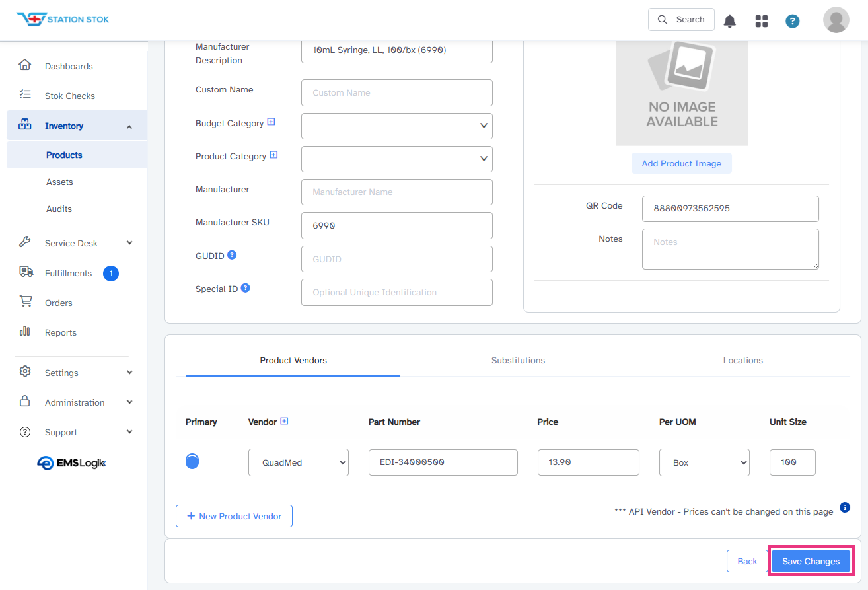Screen dimensions: 868x590
Task: Click the QR Code field
Action: pyautogui.click(x=731, y=209)
